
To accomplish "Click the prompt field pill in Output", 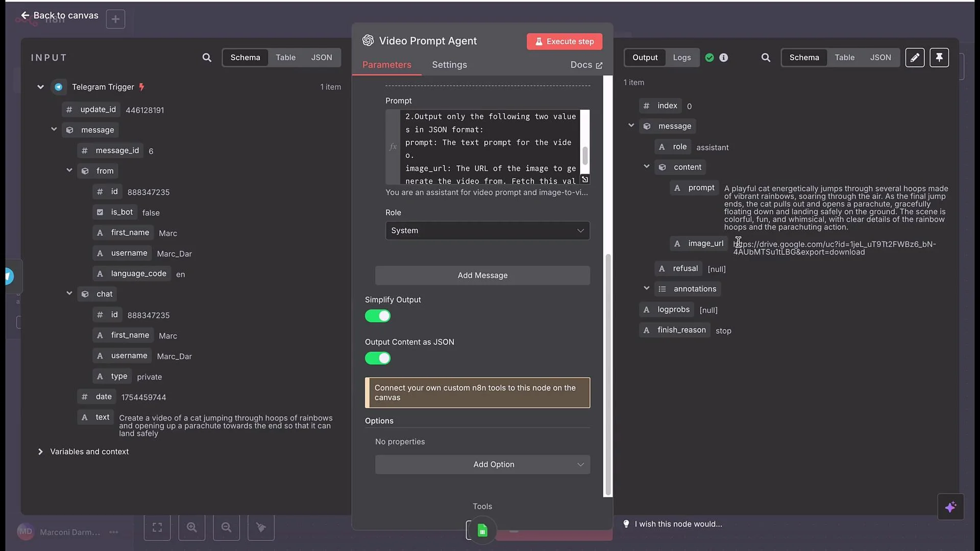I will click(694, 188).
